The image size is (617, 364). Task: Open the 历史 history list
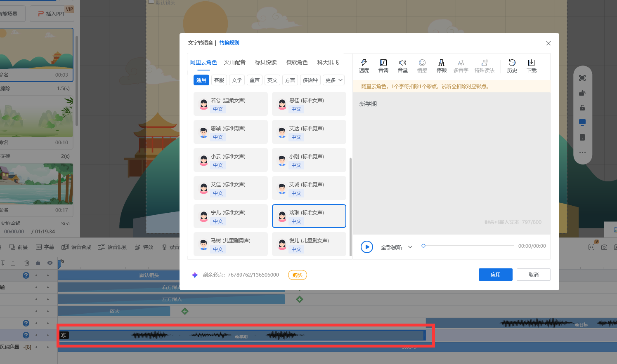[x=512, y=66]
